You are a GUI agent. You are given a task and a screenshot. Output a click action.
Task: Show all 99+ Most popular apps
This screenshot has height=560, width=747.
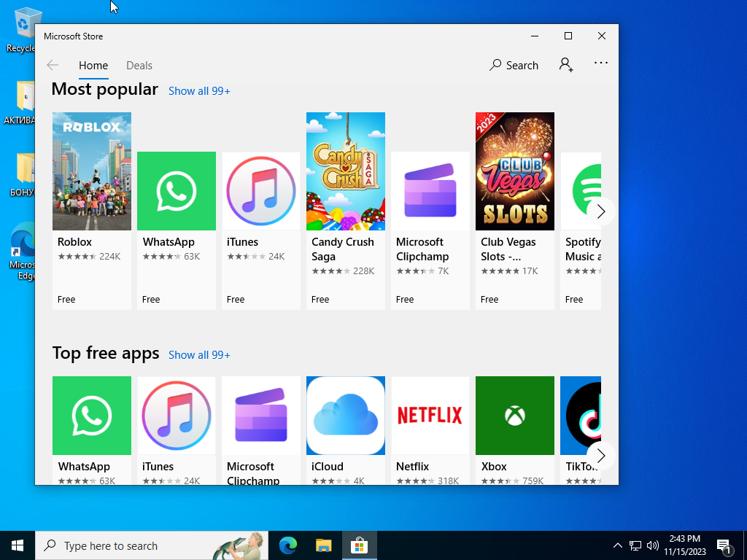click(x=199, y=91)
